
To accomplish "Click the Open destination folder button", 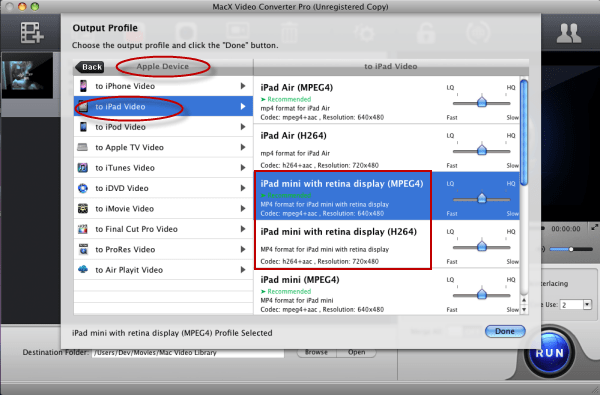I will 356,353.
